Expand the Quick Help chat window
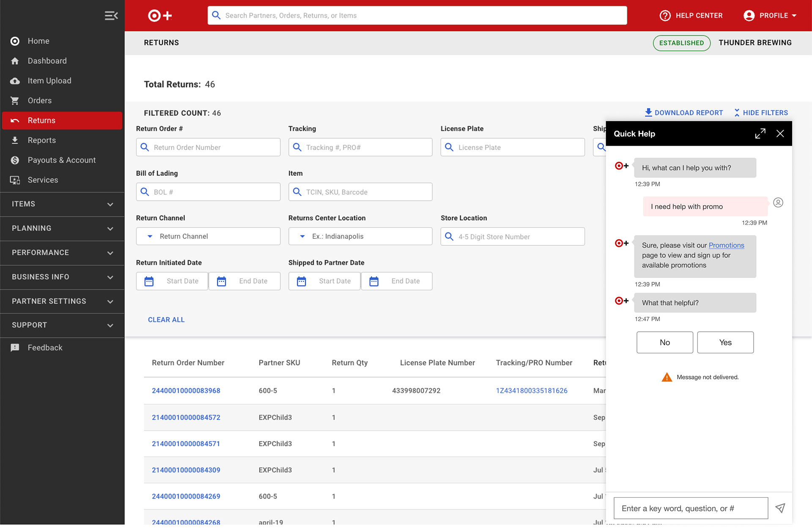The image size is (812, 529). coord(760,134)
